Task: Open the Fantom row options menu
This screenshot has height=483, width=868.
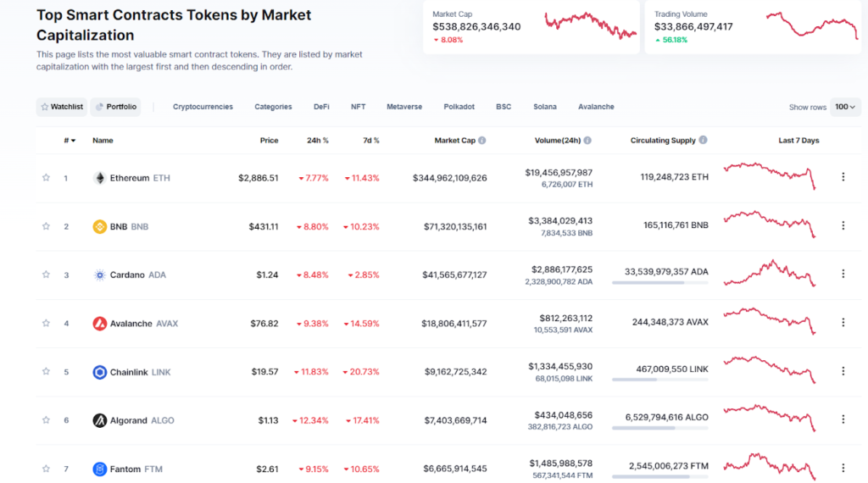Action: 843,468
